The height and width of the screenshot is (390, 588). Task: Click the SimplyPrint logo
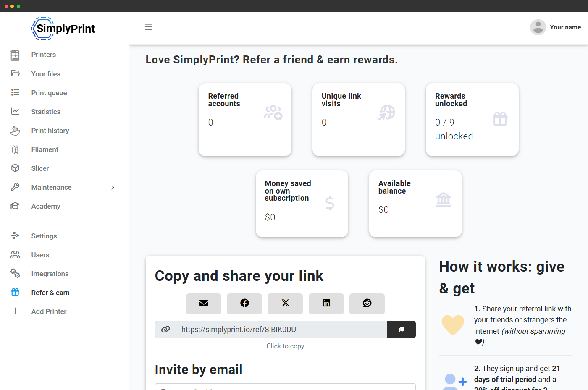63,29
